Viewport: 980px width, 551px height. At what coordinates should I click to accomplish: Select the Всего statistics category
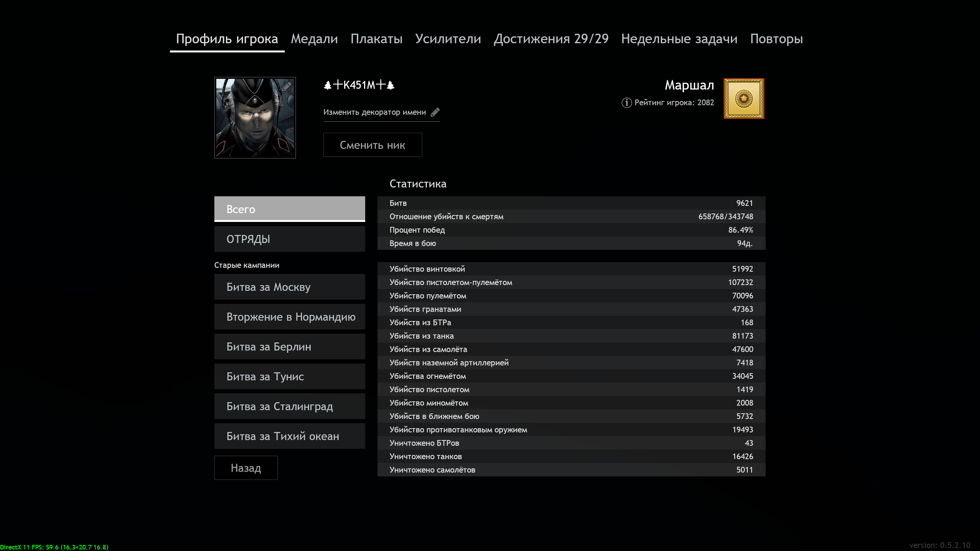(289, 209)
